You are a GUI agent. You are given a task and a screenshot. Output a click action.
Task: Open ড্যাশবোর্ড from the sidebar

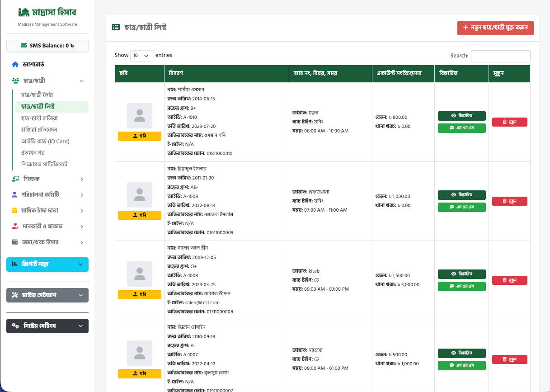(x=47, y=65)
